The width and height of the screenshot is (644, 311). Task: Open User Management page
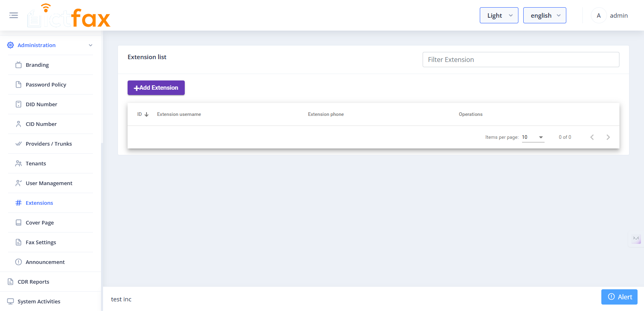pos(51,183)
